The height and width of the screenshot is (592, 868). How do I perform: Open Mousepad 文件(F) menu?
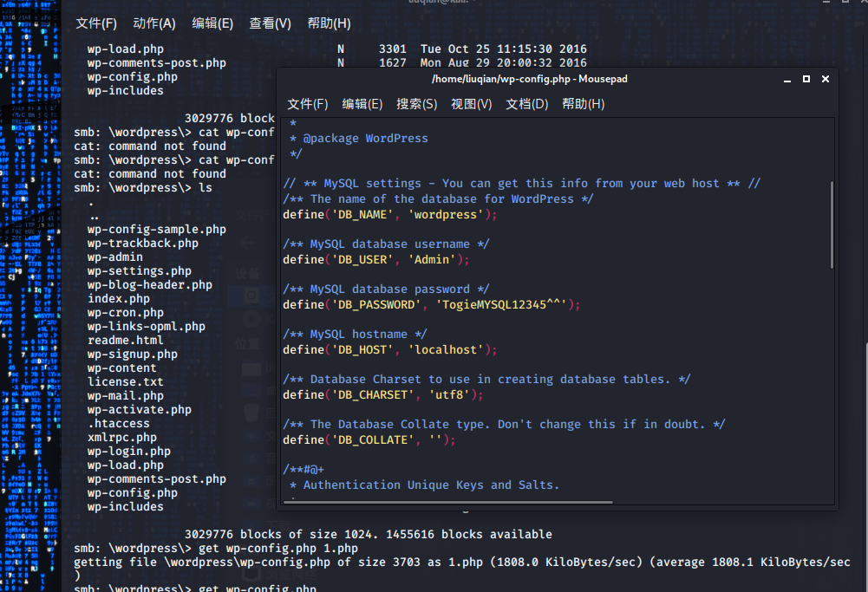[308, 104]
